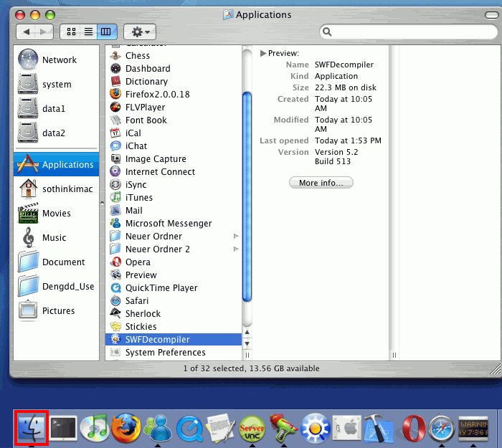This screenshot has height=448, width=502.
Task: Select Mail in the list
Action: click(x=174, y=210)
